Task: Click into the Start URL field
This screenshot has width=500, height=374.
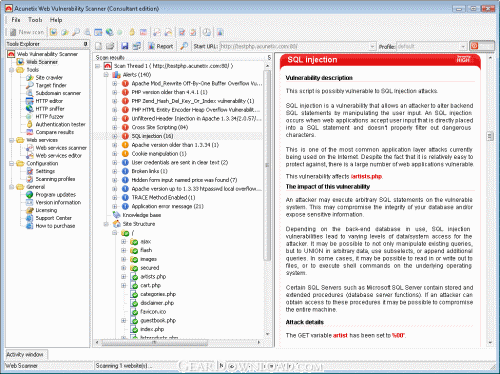Action: pos(294,46)
